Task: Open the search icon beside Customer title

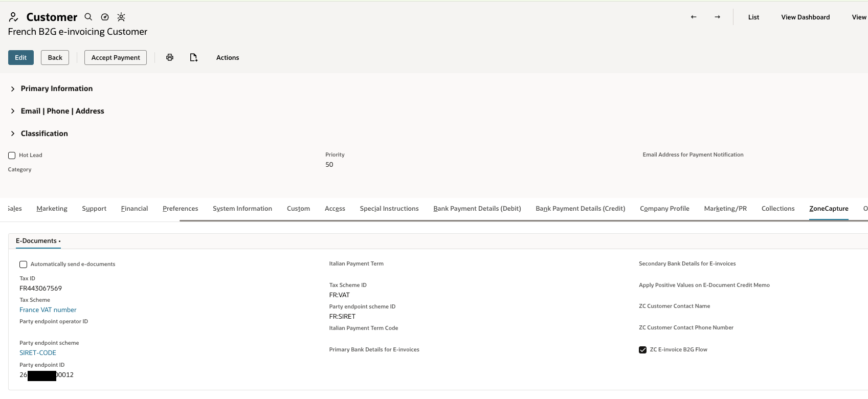Action: coord(88,17)
